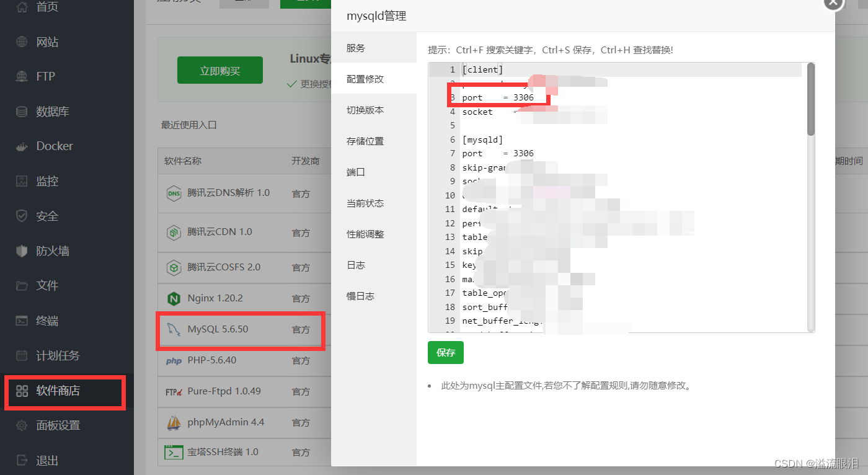The width and height of the screenshot is (868, 475).
Task: Open the 性能调整 tab
Action: coord(374,234)
